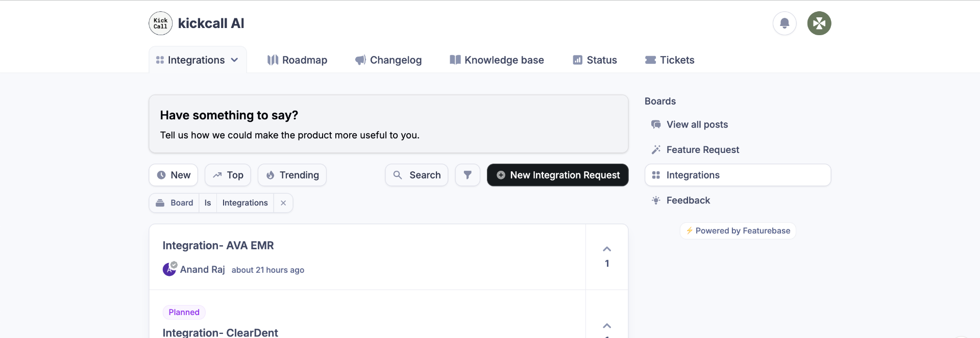
Task: Click New Integration Request button
Action: click(557, 175)
